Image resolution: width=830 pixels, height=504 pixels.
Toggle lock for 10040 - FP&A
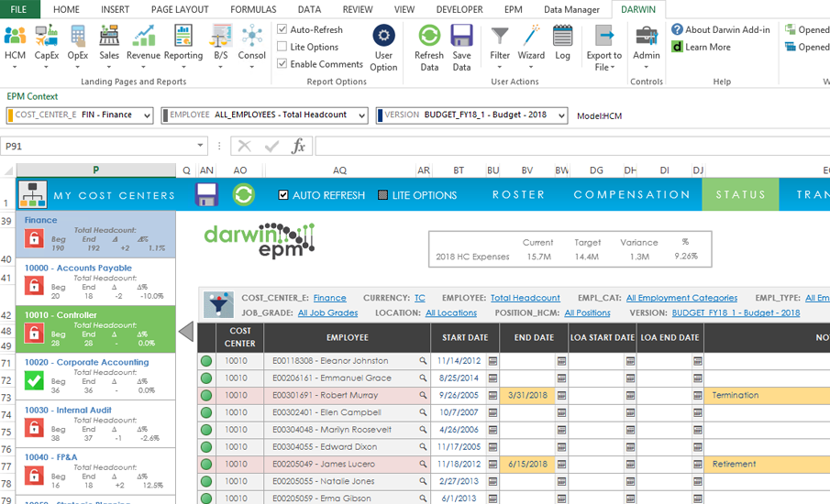35,476
